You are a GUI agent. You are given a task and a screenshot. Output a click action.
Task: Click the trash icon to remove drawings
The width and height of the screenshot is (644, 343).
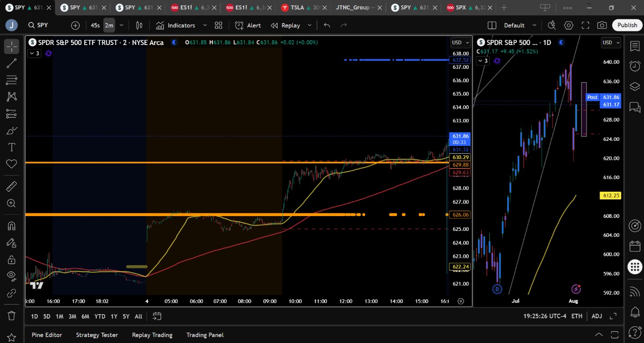[x=12, y=315]
